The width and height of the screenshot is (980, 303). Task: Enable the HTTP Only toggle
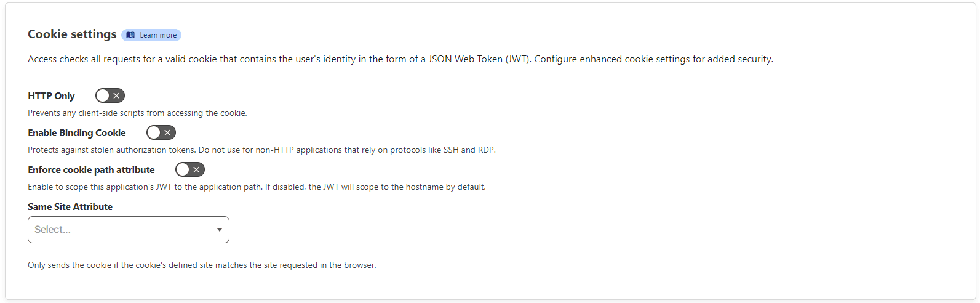(x=110, y=95)
